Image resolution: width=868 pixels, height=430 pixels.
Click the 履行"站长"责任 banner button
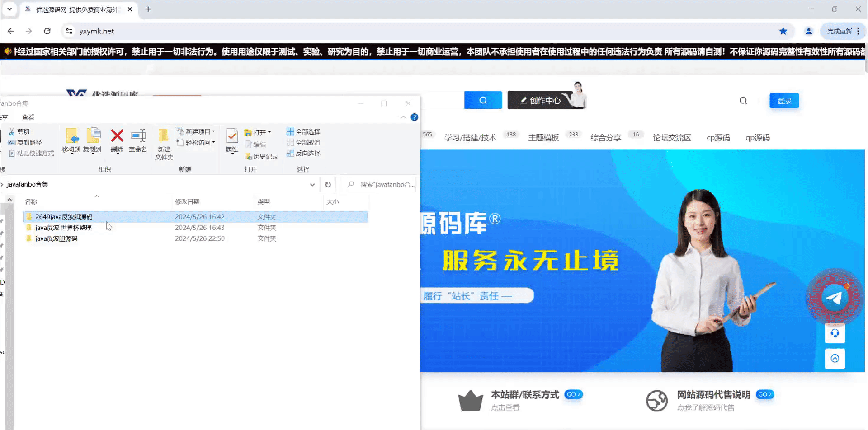click(477, 296)
